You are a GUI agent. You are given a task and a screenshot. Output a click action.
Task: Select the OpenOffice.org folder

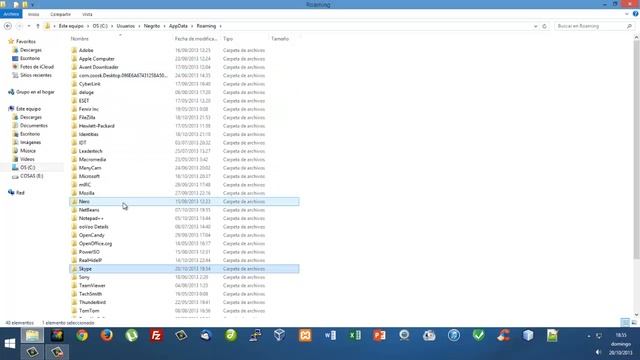(x=96, y=244)
